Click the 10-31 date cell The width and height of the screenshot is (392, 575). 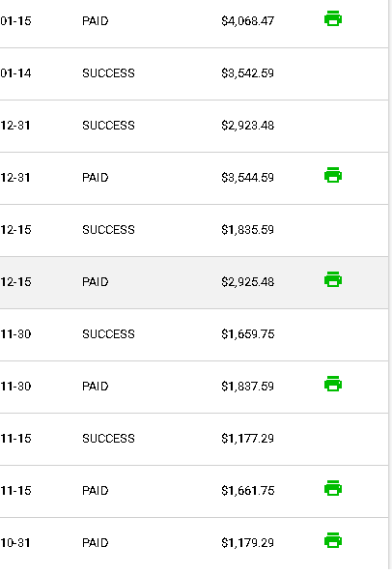pyautogui.click(x=15, y=543)
